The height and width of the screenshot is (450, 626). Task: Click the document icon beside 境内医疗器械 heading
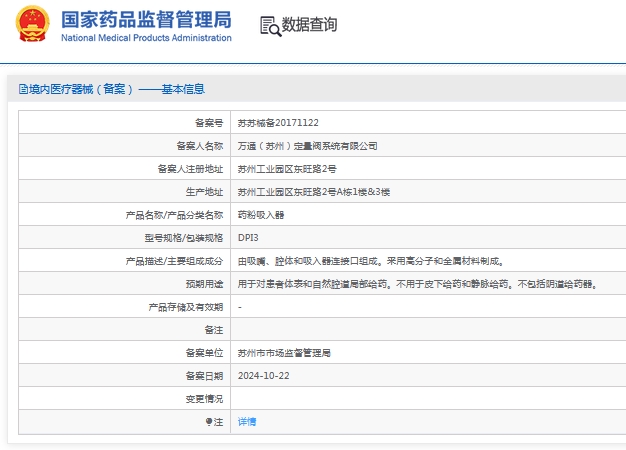click(23, 89)
